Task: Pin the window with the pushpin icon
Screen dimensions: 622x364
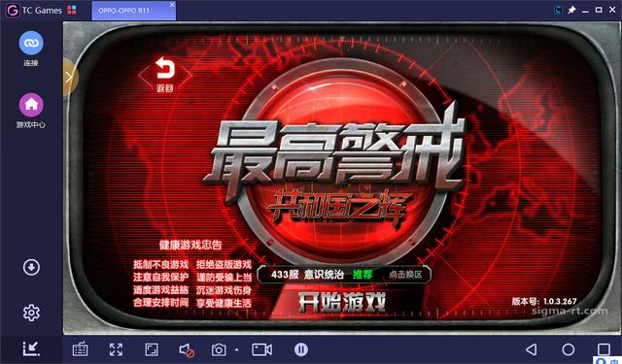Action: [571, 11]
